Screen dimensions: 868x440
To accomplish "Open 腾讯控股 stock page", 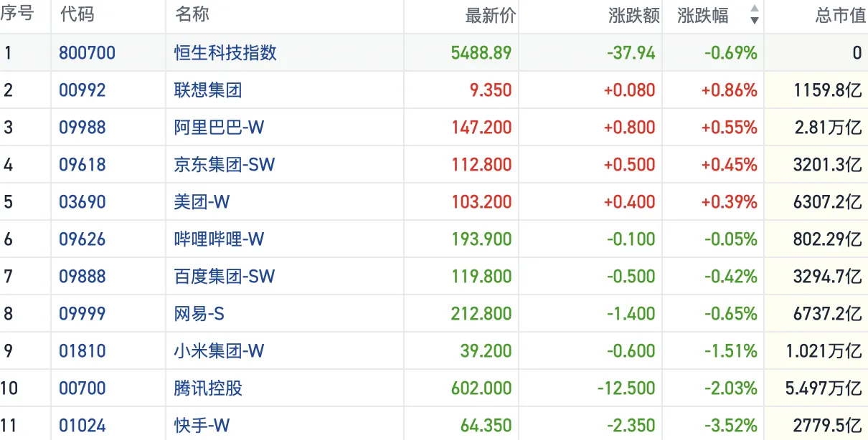I will click(x=208, y=388).
